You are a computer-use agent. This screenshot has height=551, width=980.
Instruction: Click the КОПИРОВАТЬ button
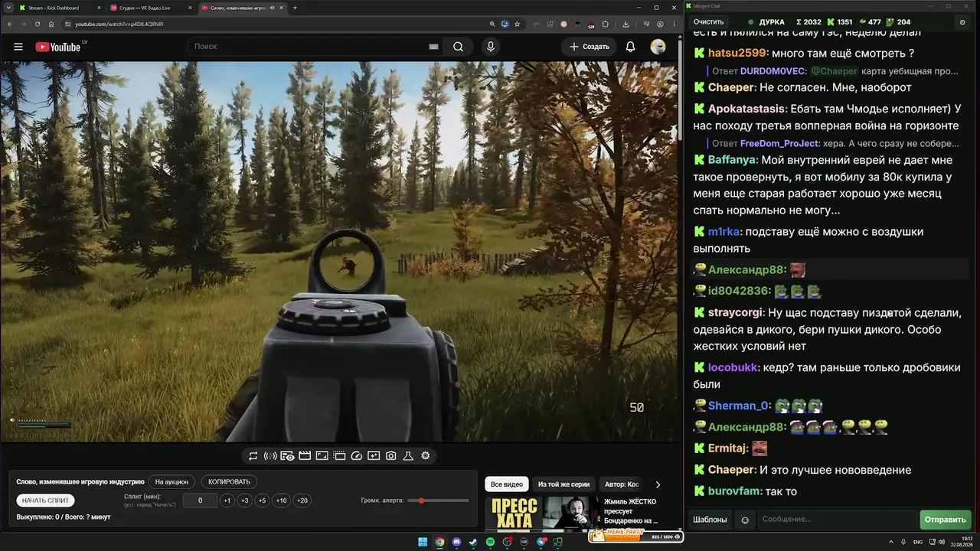[x=229, y=482]
